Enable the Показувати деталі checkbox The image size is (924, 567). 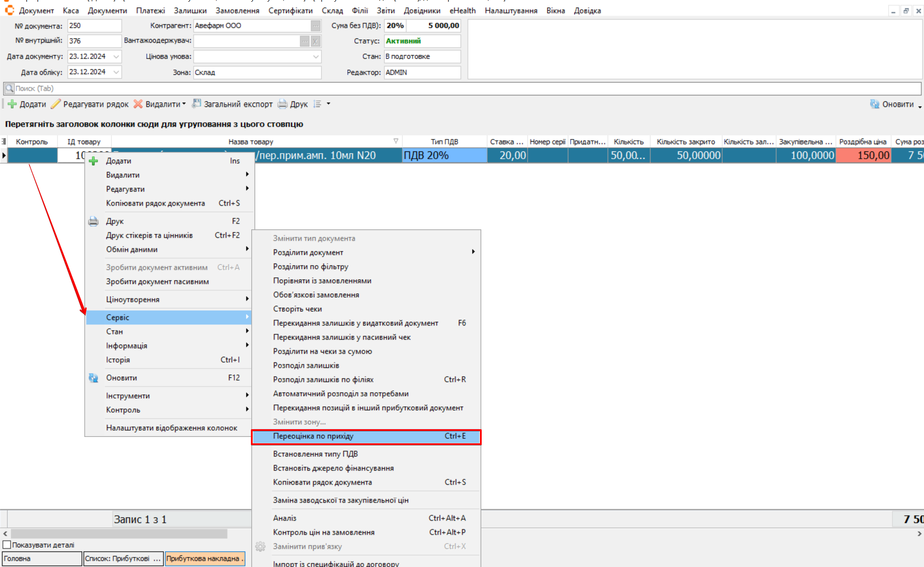click(x=7, y=545)
